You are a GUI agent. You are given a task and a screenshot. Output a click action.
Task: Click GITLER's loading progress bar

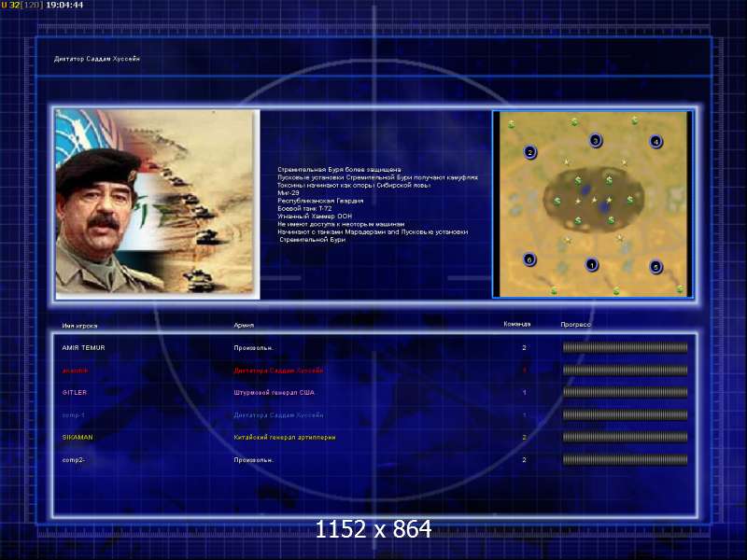pyautogui.click(x=625, y=392)
